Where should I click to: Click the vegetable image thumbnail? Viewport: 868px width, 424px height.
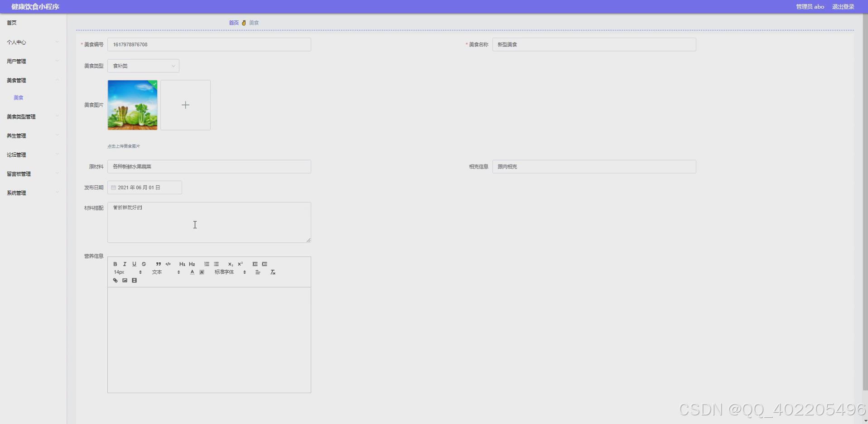tap(132, 105)
